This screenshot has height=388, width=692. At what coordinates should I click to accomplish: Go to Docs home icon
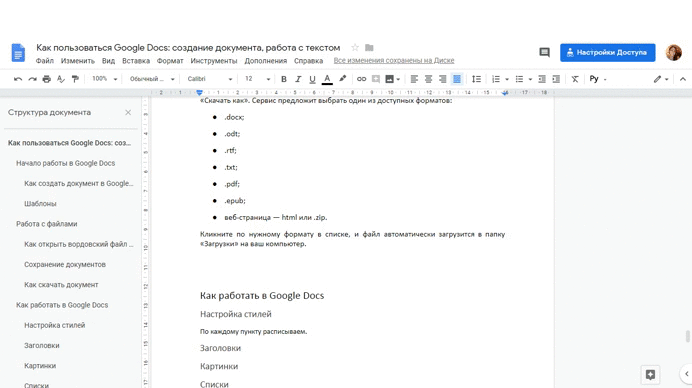pyautogui.click(x=19, y=53)
